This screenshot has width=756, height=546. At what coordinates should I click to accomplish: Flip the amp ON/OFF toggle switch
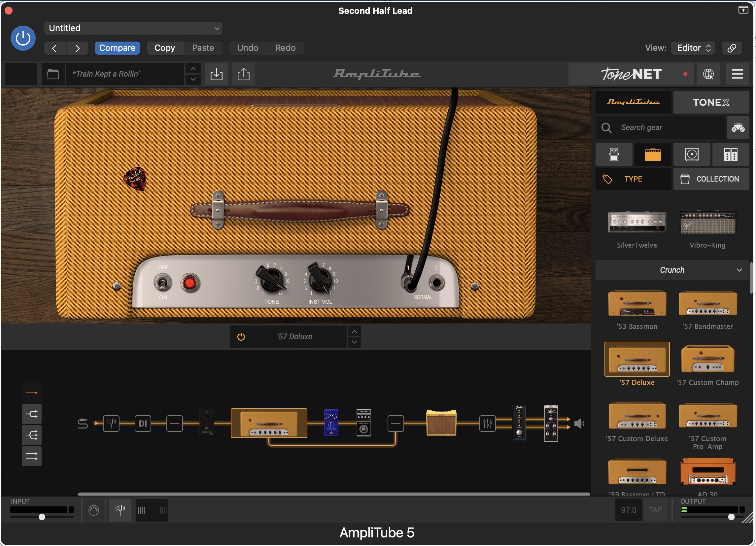[x=163, y=283]
